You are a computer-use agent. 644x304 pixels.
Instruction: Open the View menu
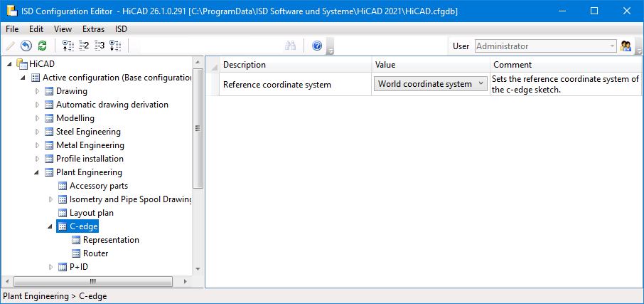(x=63, y=28)
